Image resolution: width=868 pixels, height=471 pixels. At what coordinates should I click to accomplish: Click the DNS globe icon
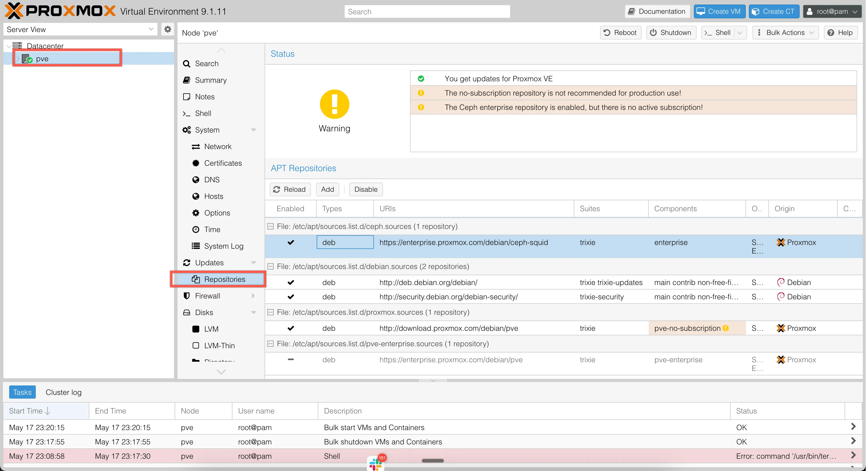click(x=196, y=180)
